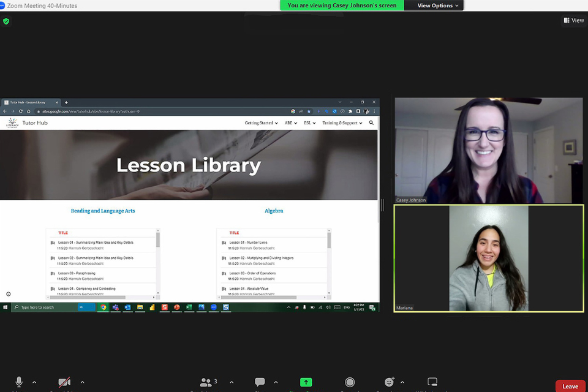The height and width of the screenshot is (392, 588).
Task: Click the Algebra lesson list scrollbar
Action: click(329, 241)
